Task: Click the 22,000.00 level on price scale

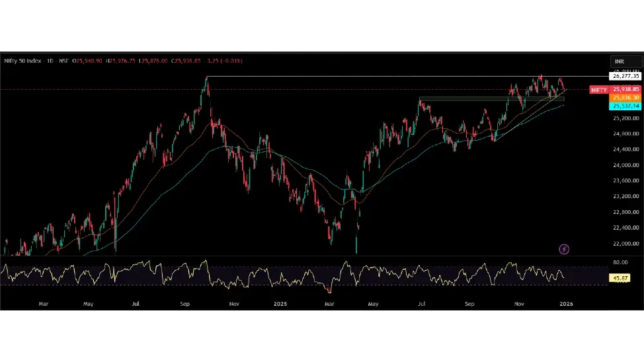Action: click(x=625, y=244)
